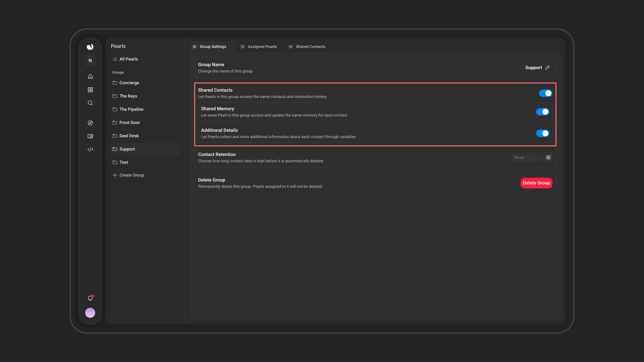
Task: Click the Shared Memory heading
Action: point(217,109)
